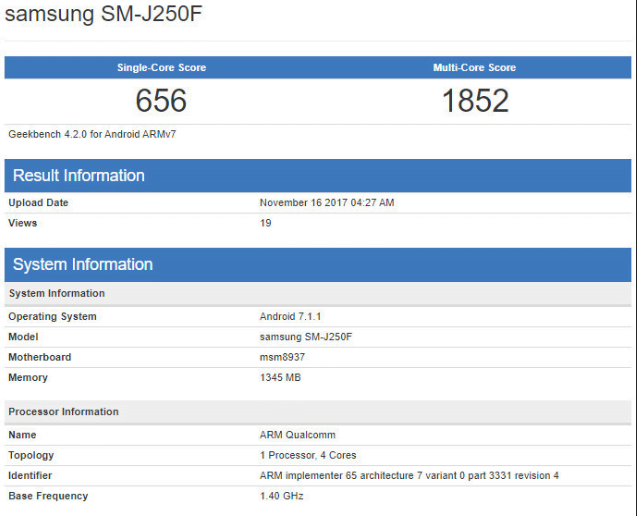Select the multi-core score value 1852
This screenshot has height=516, width=637.
pos(475,100)
